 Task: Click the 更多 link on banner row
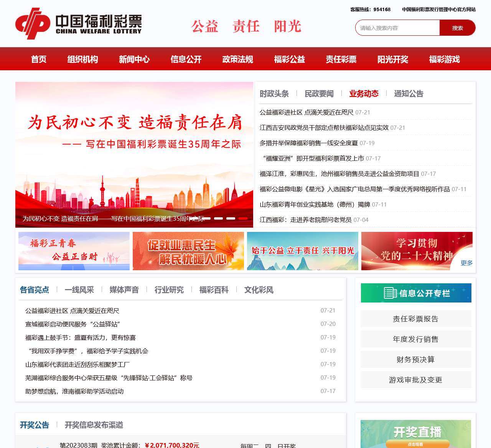[466, 263]
